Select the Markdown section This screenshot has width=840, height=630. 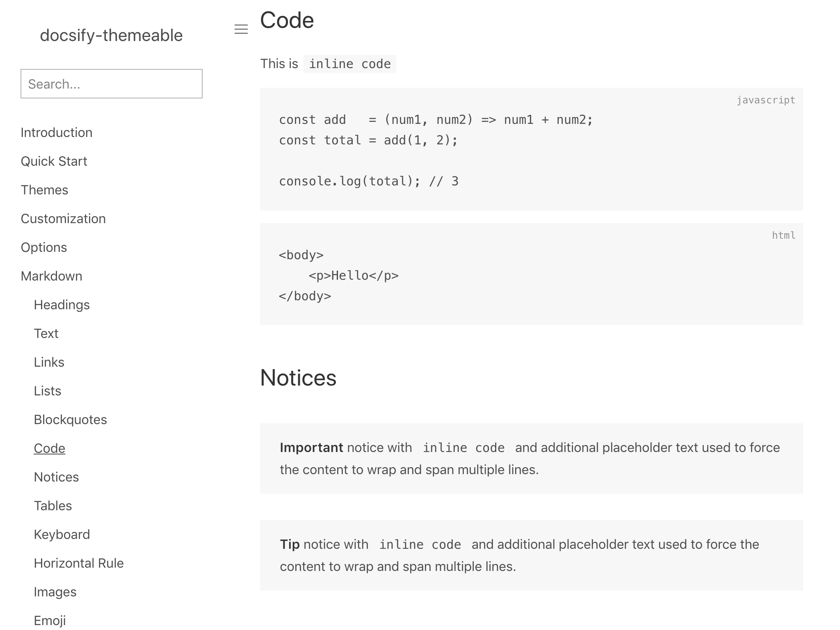(x=51, y=276)
